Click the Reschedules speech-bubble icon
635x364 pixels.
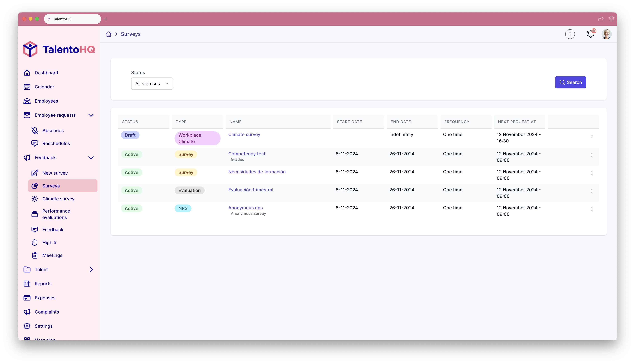tap(35, 144)
